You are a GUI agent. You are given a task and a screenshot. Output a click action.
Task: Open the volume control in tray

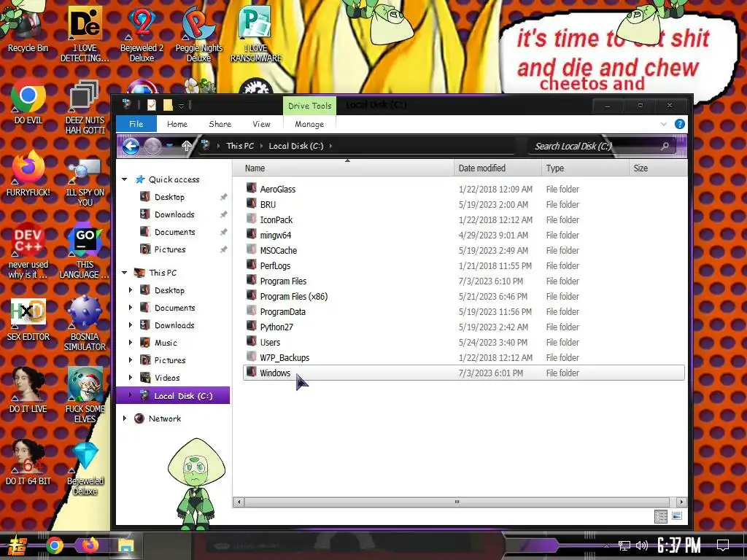(642, 545)
